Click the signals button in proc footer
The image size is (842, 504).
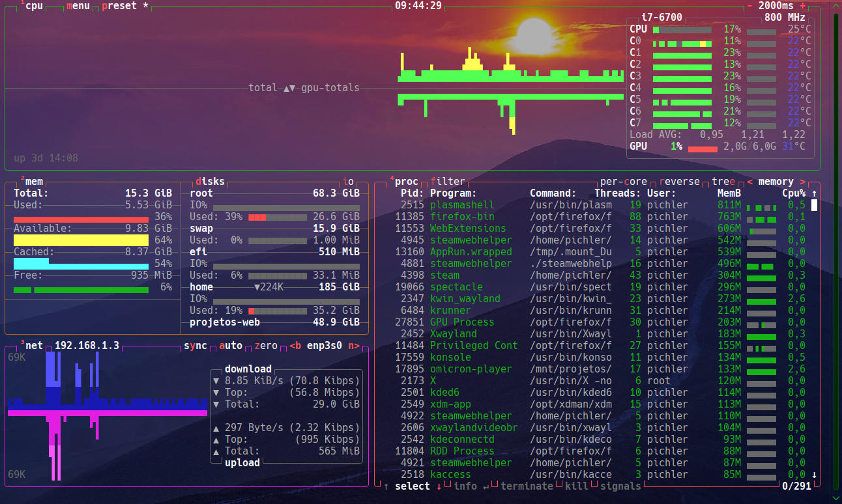[x=620, y=486]
